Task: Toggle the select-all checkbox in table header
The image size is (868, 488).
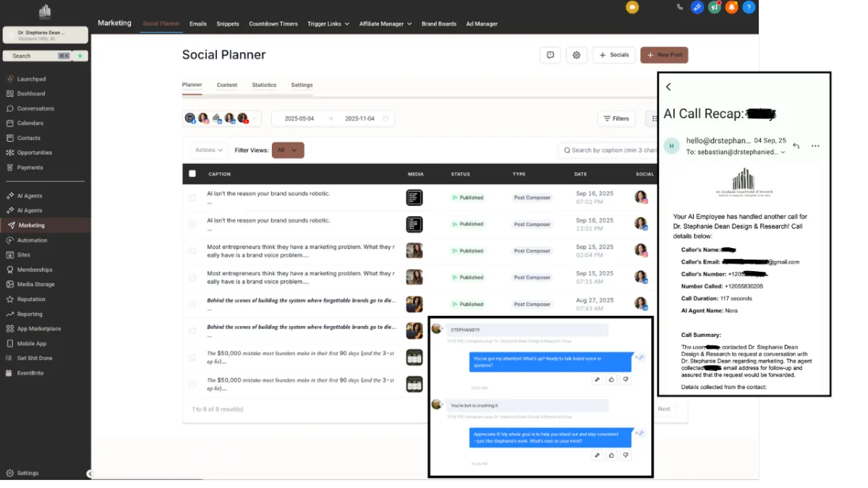Action: coord(192,174)
